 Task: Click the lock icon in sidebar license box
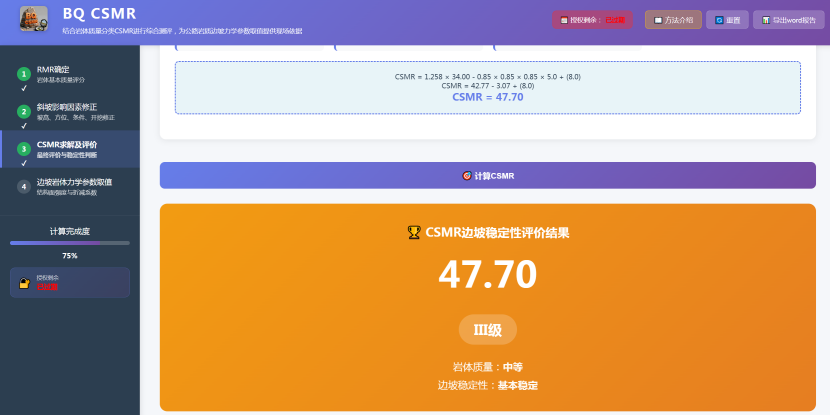[24, 282]
